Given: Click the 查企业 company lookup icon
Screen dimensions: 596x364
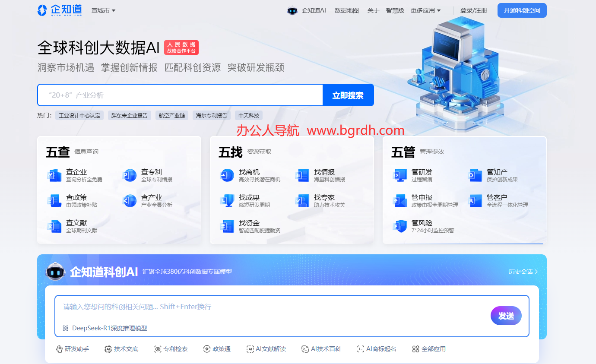Looking at the screenshot, I should pos(54,175).
